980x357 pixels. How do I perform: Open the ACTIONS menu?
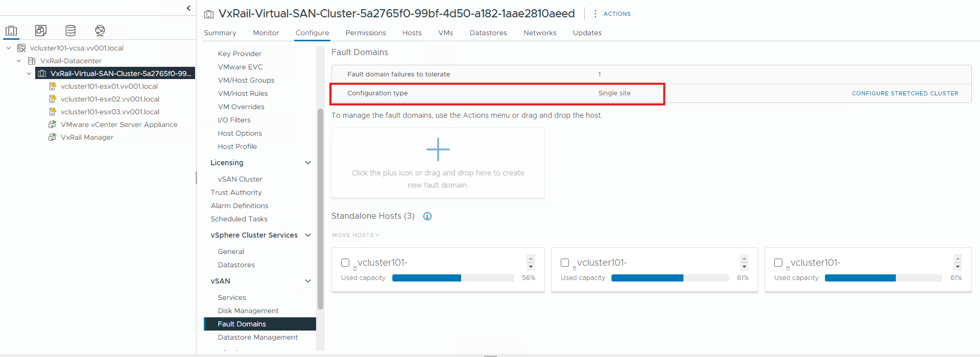(617, 14)
